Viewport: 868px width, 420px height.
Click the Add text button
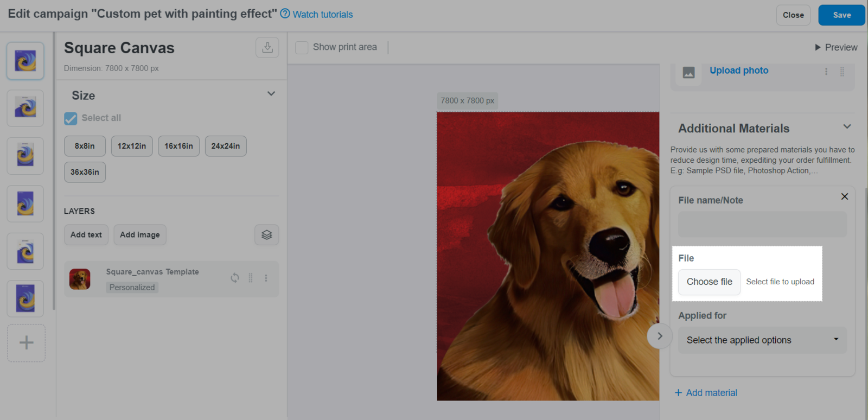pyautogui.click(x=86, y=235)
